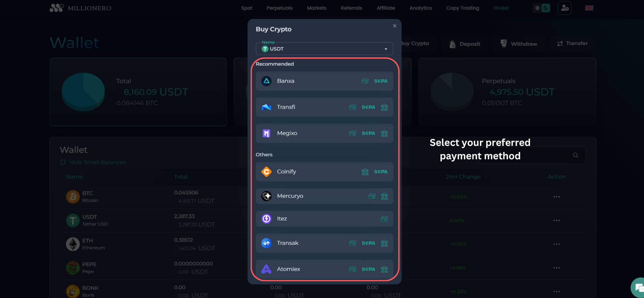Image resolution: width=644 pixels, height=298 pixels.
Task: Go to Copy Trading page
Action: click(462, 8)
